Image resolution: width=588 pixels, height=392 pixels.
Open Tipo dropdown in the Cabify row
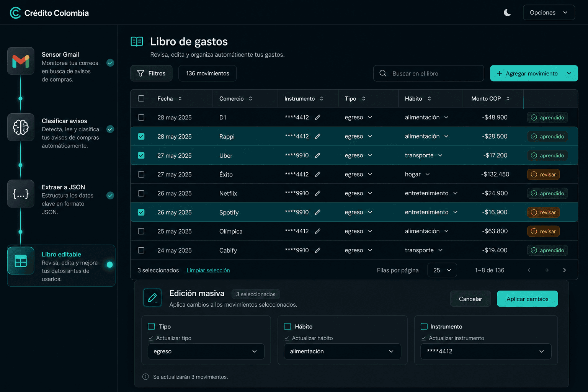[x=358, y=250]
